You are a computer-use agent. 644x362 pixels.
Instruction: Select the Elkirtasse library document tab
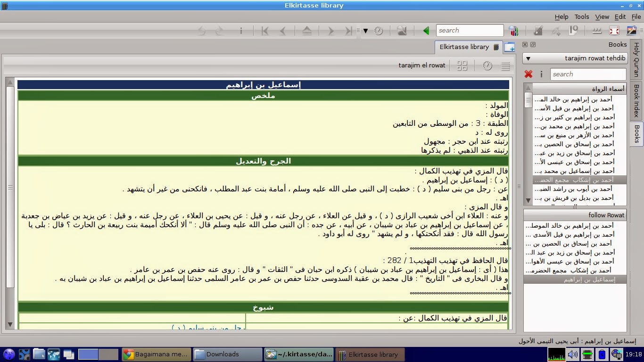pos(469,47)
